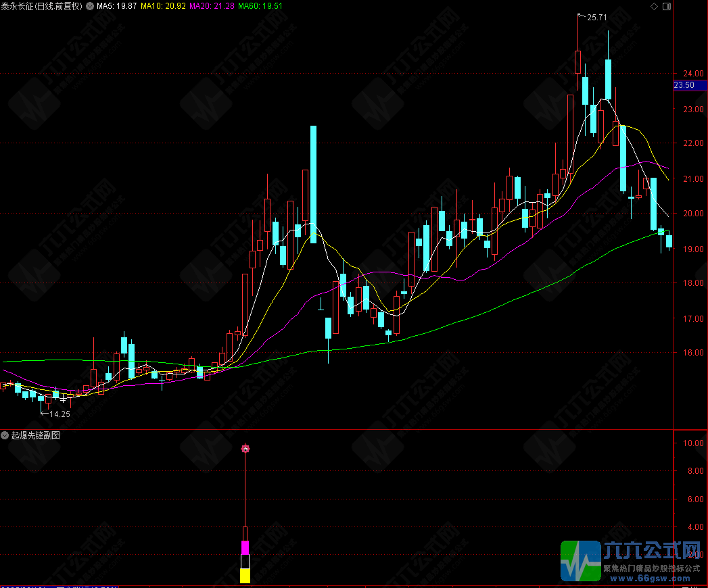This screenshot has width=708, height=588.
Task: Select the MA60: 19.51 label
Action: [x=260, y=6]
